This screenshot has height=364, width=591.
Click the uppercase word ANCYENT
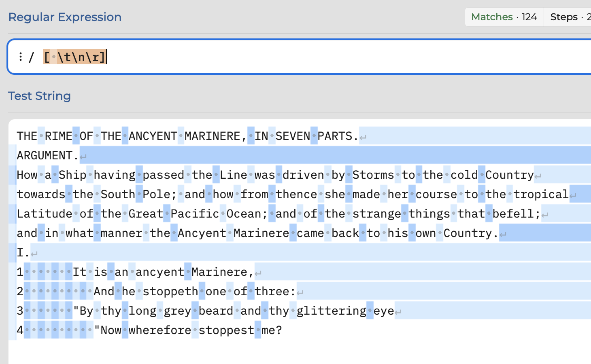(153, 136)
